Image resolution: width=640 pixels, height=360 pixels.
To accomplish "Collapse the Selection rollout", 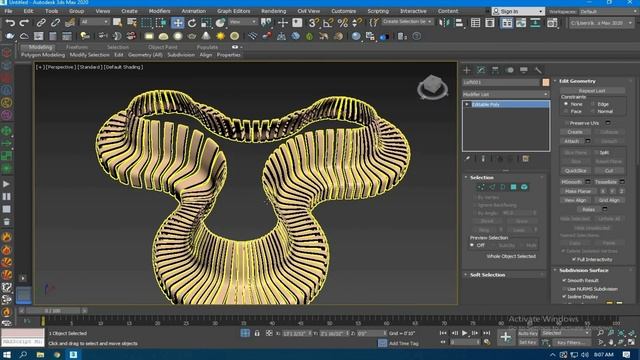I will (x=482, y=178).
